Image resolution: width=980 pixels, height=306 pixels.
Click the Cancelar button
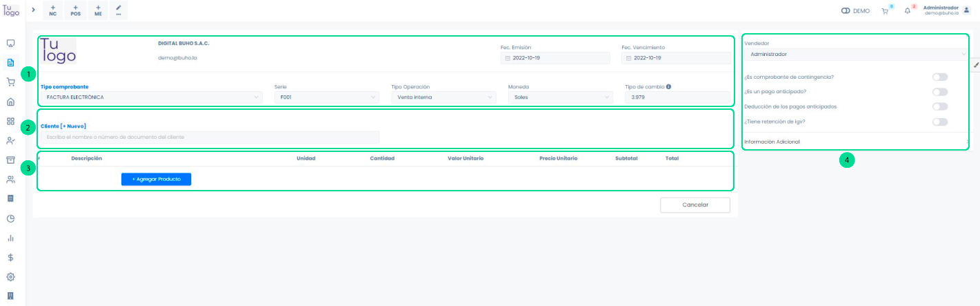tap(694, 205)
